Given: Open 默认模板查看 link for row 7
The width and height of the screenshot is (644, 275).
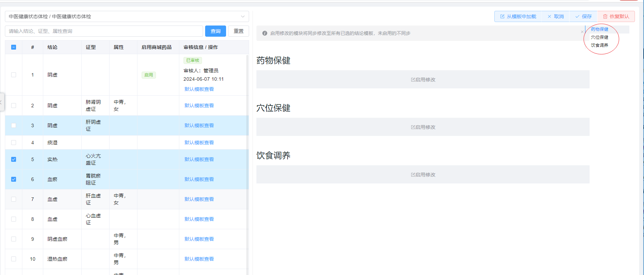Looking at the screenshot, I should click(199, 199).
